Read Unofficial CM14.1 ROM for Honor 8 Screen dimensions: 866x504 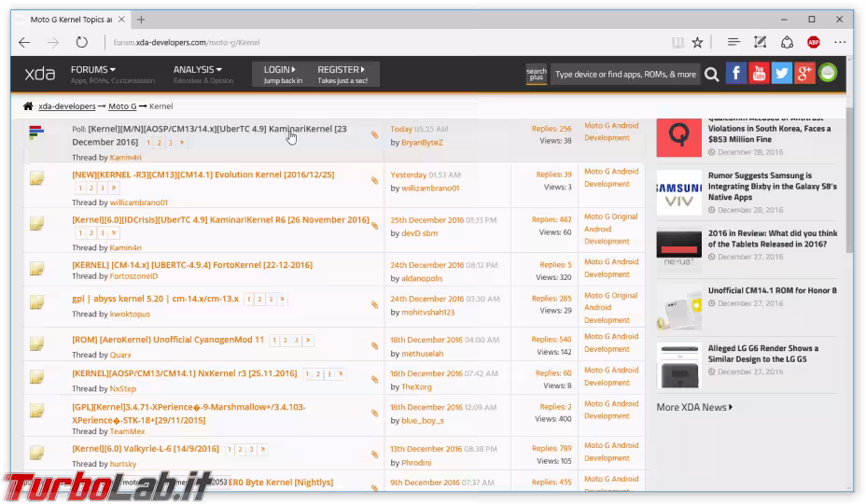pyautogui.click(x=772, y=290)
